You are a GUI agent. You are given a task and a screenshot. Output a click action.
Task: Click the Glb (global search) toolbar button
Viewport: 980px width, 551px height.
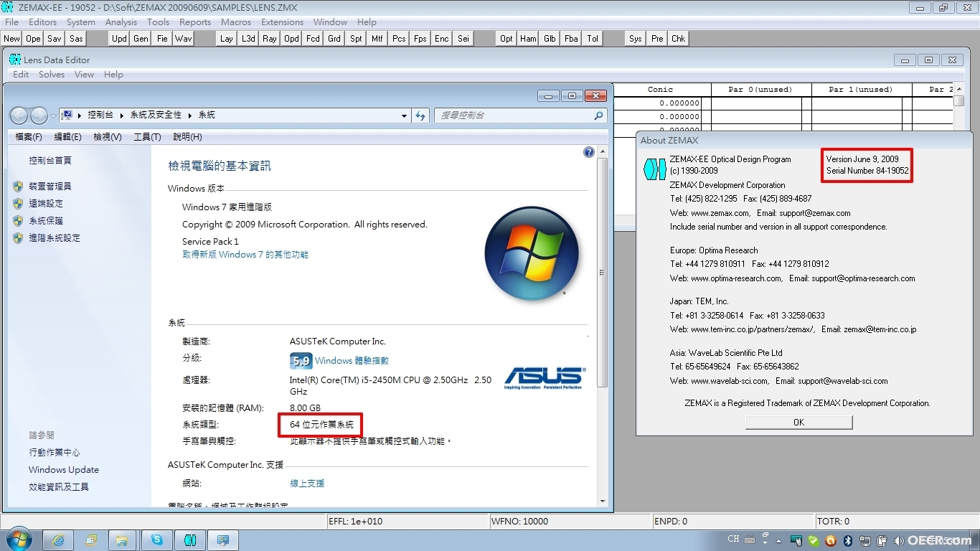tap(550, 39)
